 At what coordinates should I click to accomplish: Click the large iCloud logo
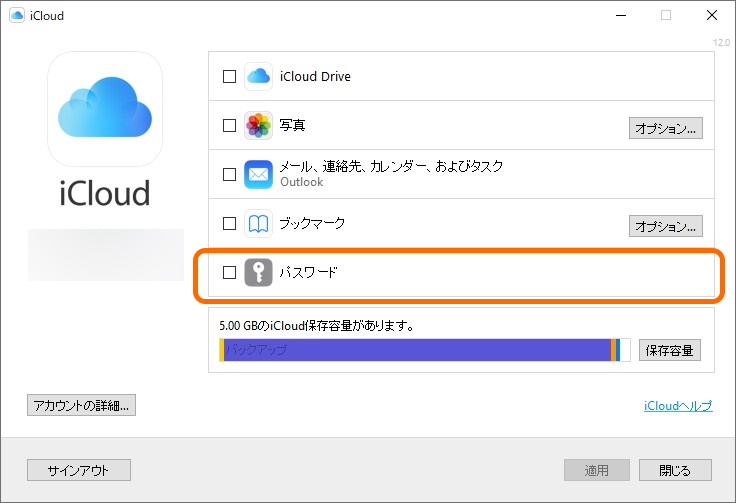point(105,109)
